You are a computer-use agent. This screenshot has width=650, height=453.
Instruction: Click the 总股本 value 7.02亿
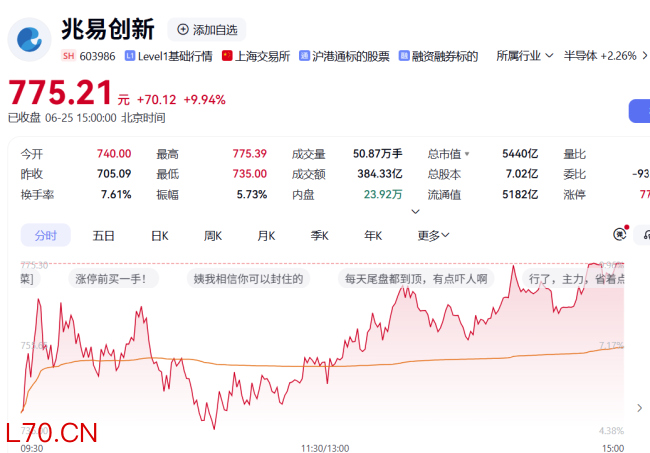[521, 174]
